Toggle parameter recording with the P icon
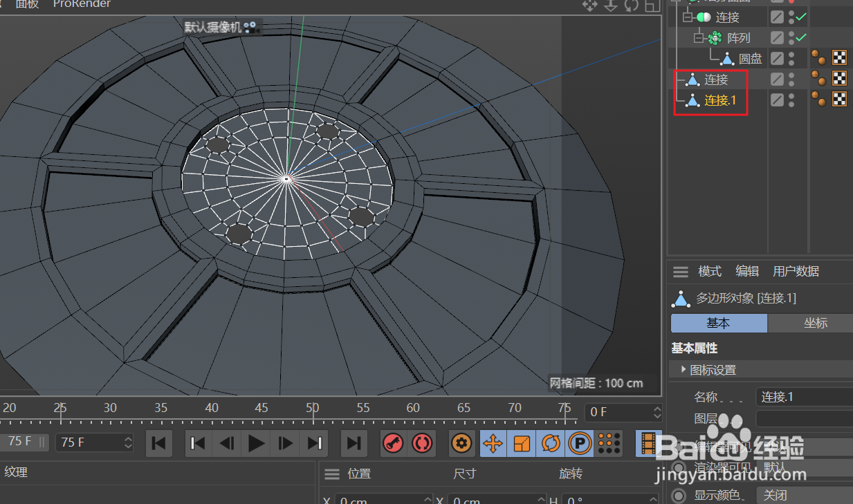853x504 pixels. (580, 444)
